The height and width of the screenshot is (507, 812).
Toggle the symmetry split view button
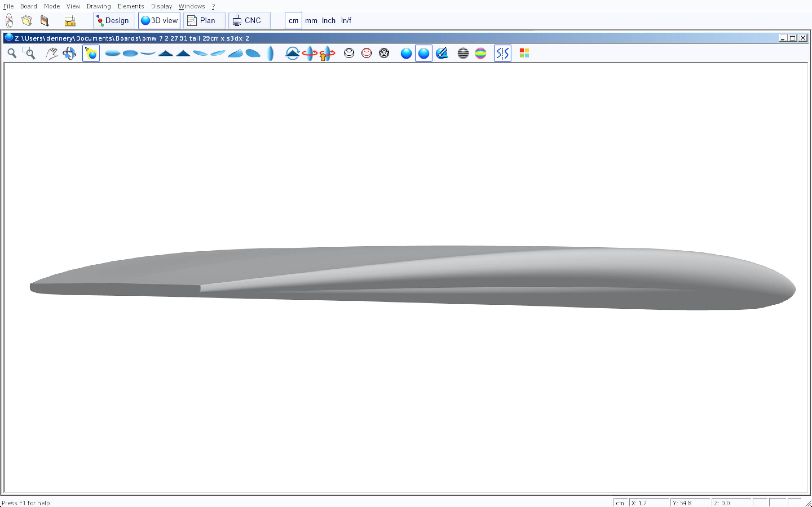click(502, 53)
